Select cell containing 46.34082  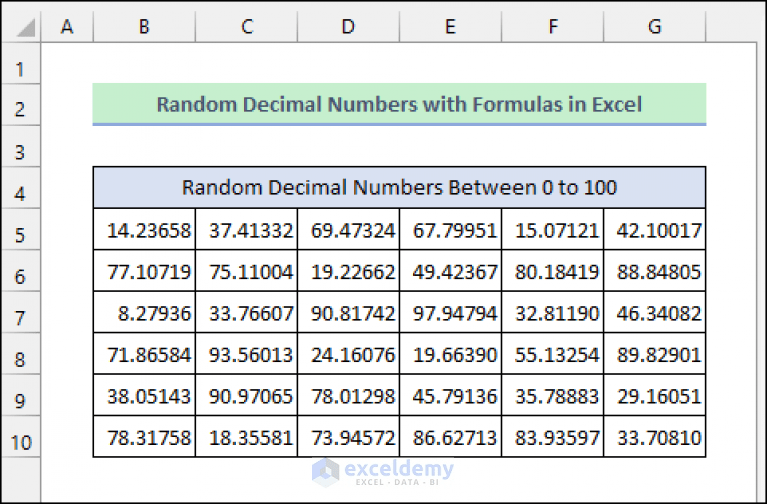point(655,313)
